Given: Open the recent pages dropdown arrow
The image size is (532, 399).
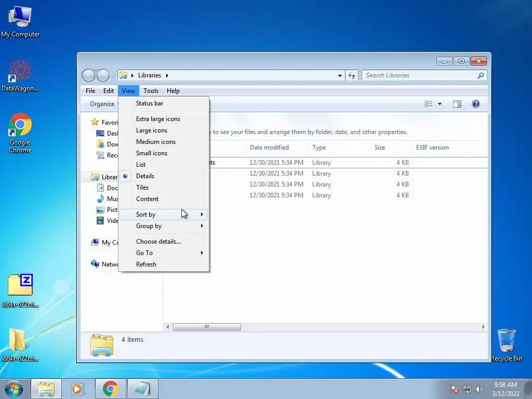Looking at the screenshot, I should pyautogui.click(x=113, y=76).
